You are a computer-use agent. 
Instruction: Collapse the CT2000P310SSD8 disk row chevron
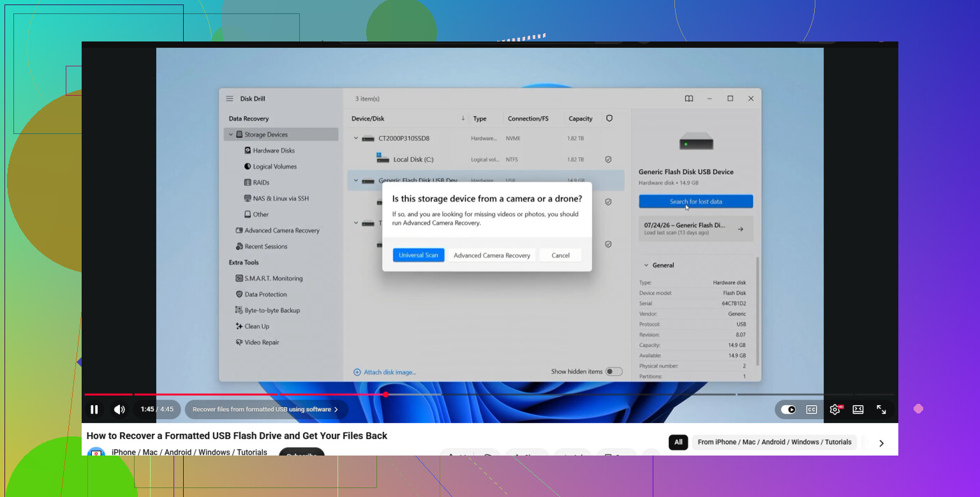(356, 138)
